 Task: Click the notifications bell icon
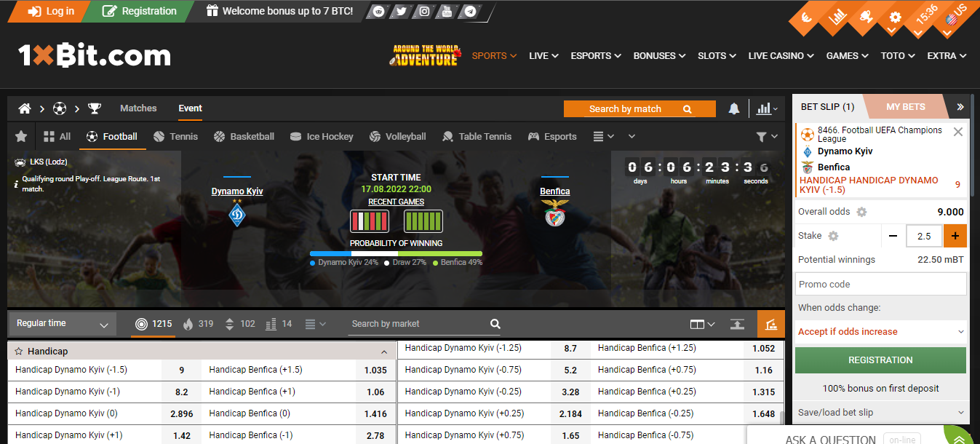point(733,108)
